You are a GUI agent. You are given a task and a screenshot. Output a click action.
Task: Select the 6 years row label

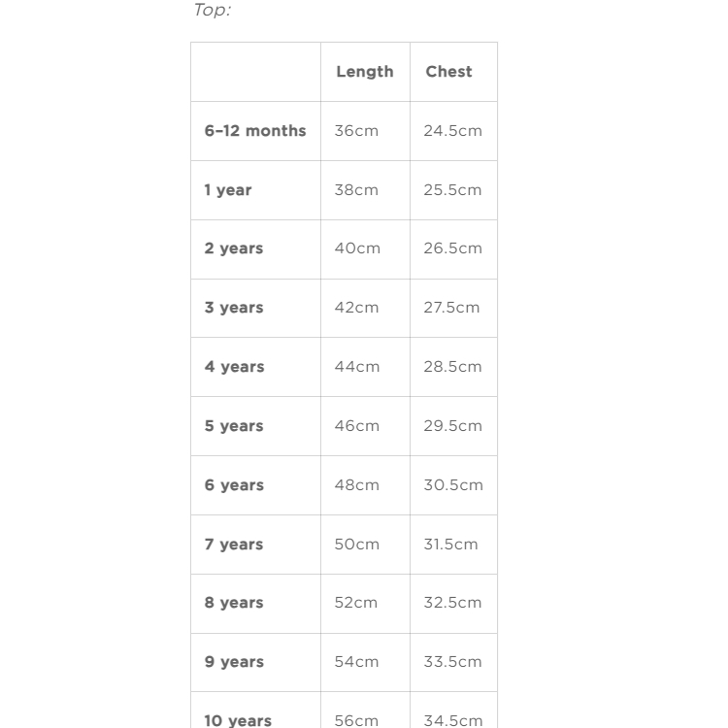(234, 485)
